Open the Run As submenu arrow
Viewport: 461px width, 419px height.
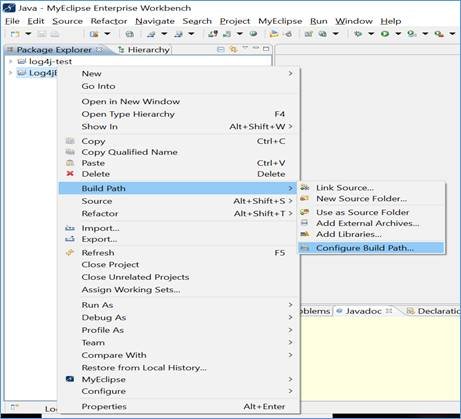[291, 305]
